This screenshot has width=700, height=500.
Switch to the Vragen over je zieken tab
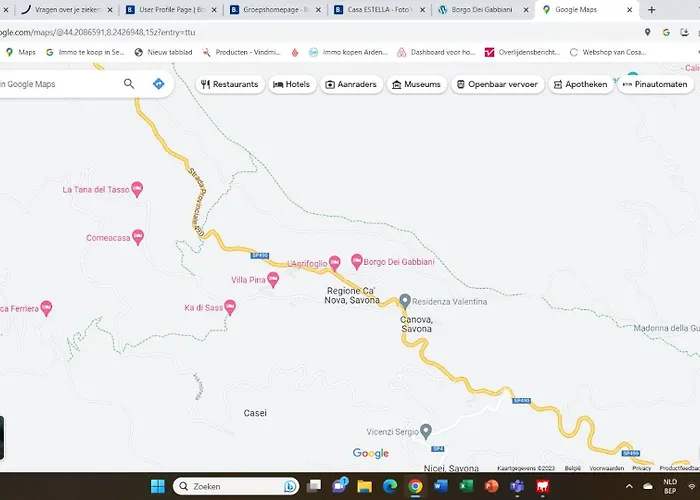click(x=67, y=9)
